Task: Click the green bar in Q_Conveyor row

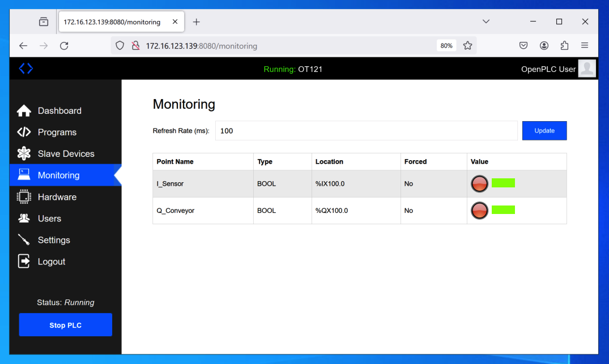Action: [x=503, y=210]
